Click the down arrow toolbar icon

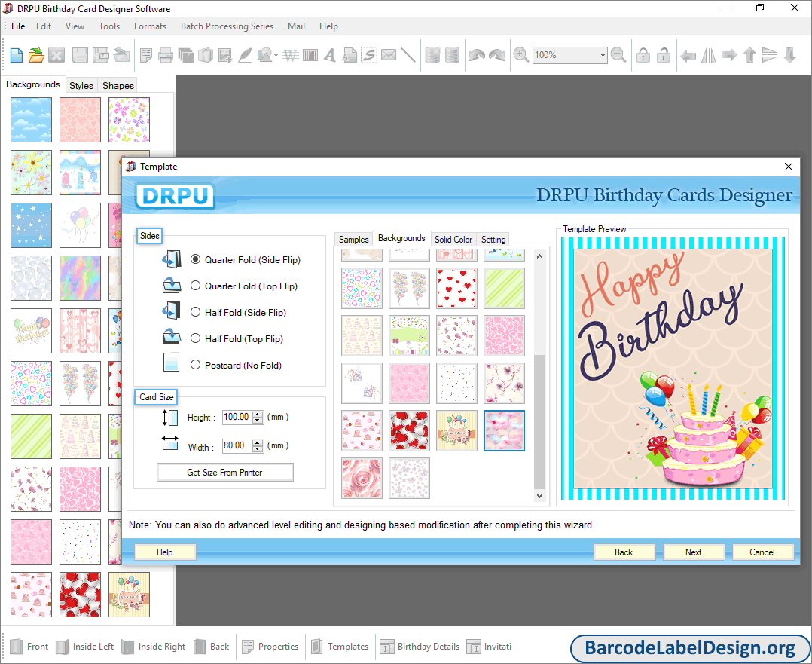789,55
